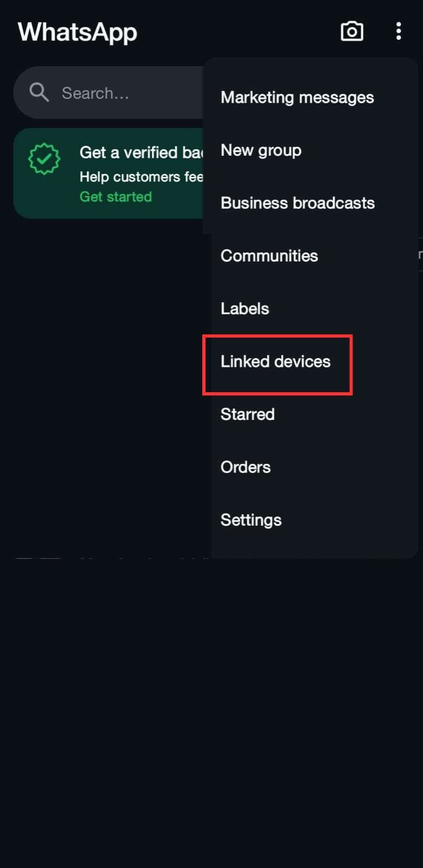Go to Communities from the menu
The image size is (423, 868).
click(x=270, y=256)
